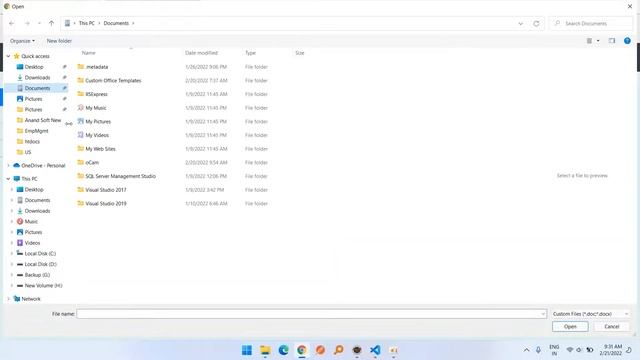Select the oCam folder icon
The height and width of the screenshot is (360, 640).
click(x=80, y=162)
